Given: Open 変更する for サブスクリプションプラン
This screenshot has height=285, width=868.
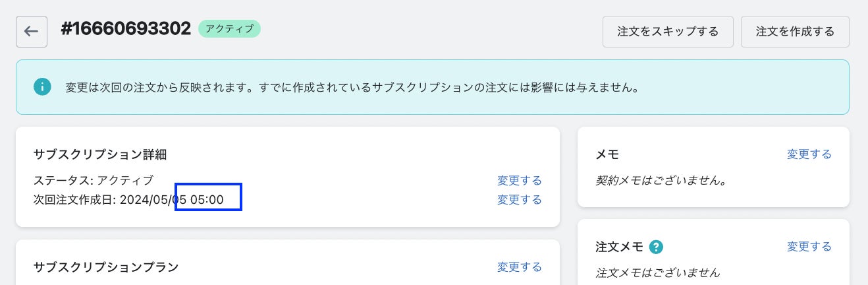Looking at the screenshot, I should click(519, 267).
